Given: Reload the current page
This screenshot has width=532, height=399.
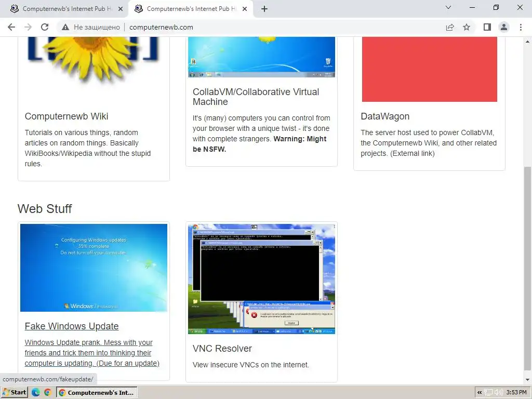Looking at the screenshot, I should [x=45, y=27].
